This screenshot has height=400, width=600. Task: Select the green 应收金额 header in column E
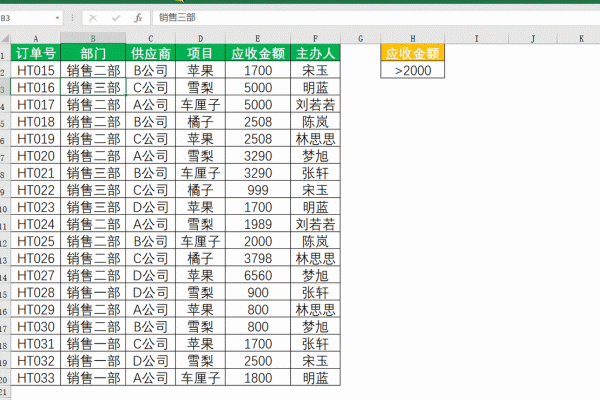(258, 53)
